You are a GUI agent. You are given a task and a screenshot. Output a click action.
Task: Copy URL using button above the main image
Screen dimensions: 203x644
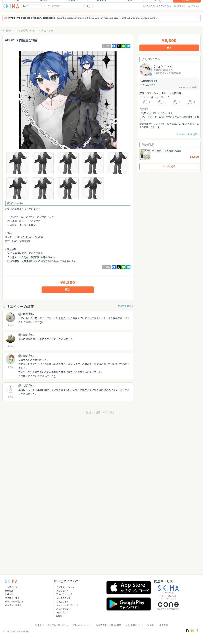pyautogui.click(x=106, y=46)
